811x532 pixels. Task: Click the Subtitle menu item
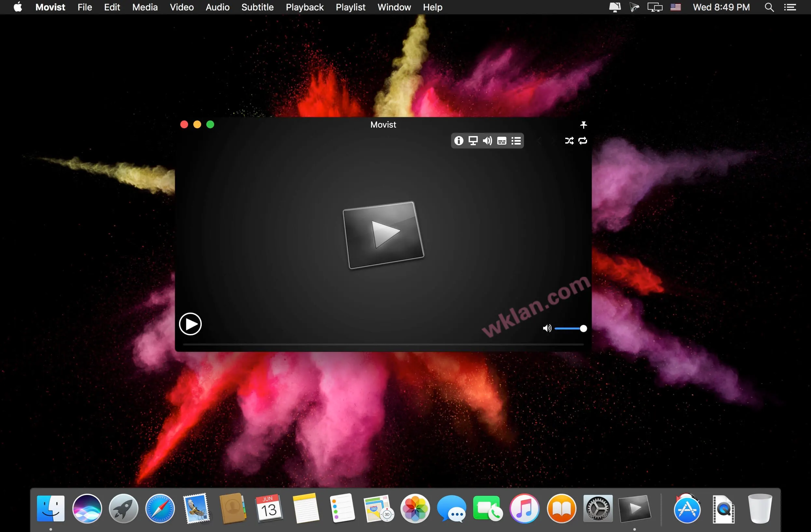257,7
